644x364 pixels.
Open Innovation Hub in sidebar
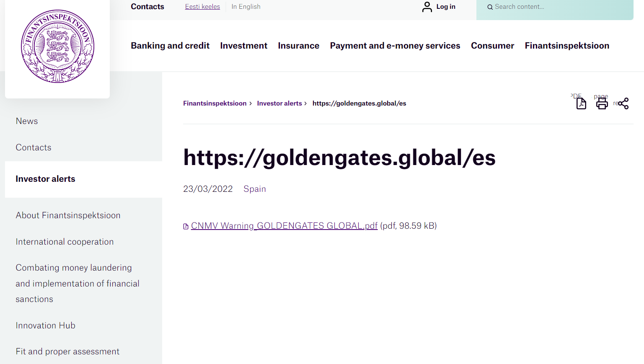point(45,325)
